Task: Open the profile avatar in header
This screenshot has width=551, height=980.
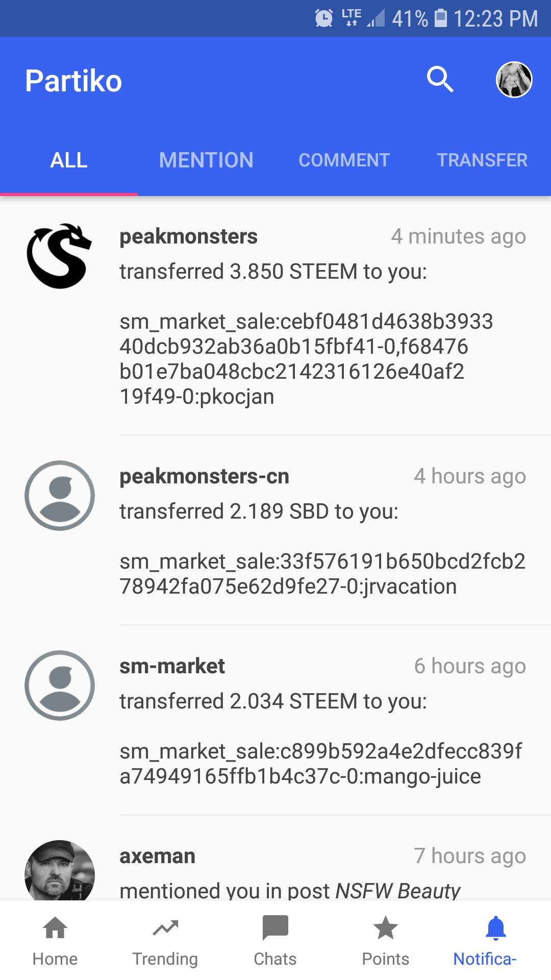Action: pos(514,80)
